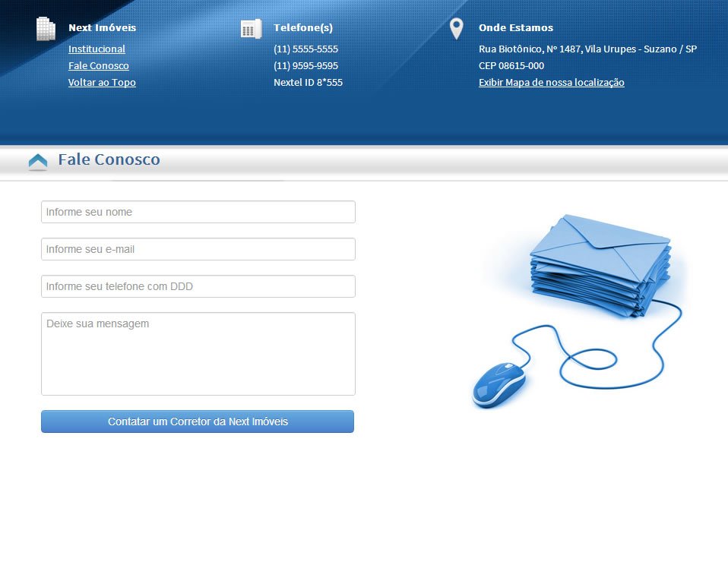Focus the Informe seu nome field
This screenshot has width=728, height=568.
pos(198,212)
